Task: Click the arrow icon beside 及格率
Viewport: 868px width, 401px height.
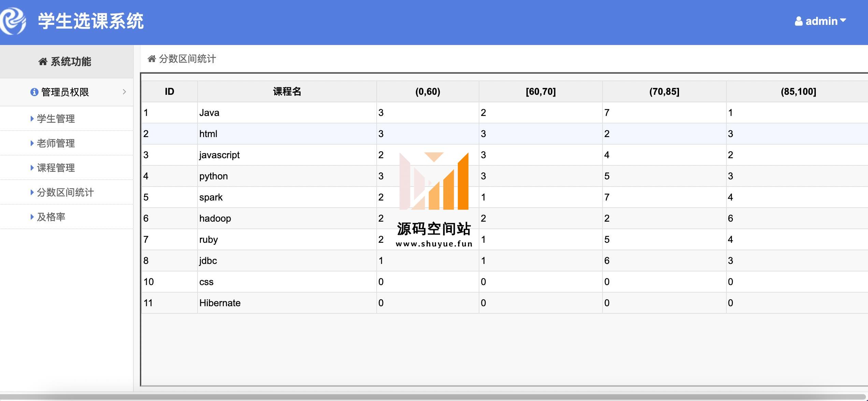Action: [32, 217]
